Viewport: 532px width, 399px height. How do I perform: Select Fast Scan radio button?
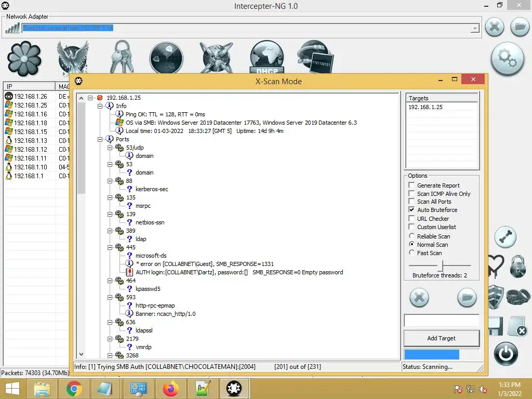411,252
